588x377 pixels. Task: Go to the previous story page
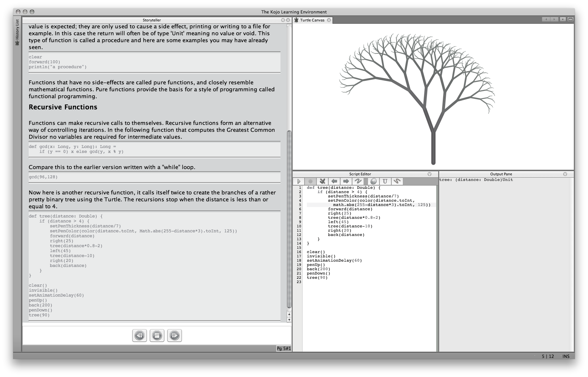click(140, 335)
